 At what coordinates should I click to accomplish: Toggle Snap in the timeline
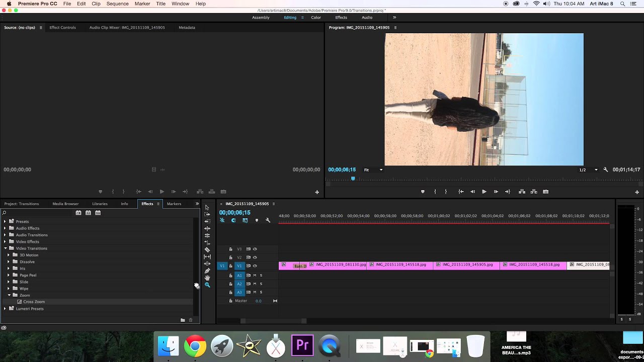233,220
